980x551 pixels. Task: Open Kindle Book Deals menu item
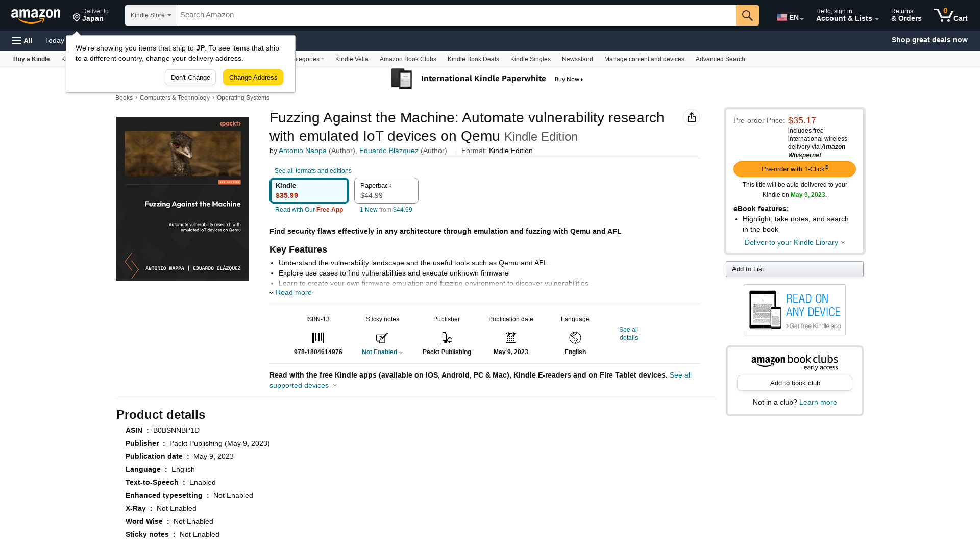pyautogui.click(x=473, y=59)
